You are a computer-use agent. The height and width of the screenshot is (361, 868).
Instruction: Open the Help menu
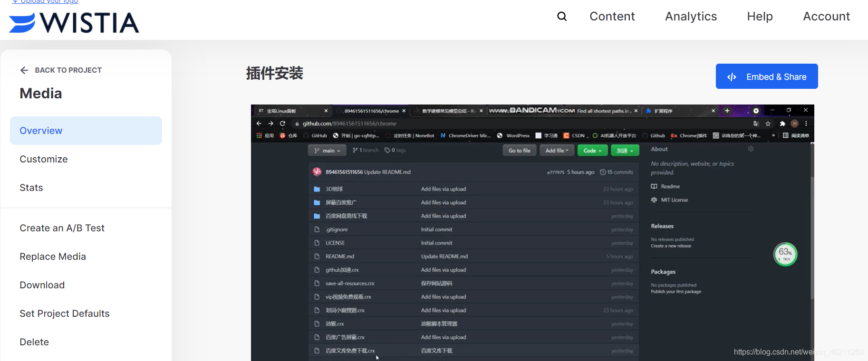pyautogui.click(x=760, y=17)
